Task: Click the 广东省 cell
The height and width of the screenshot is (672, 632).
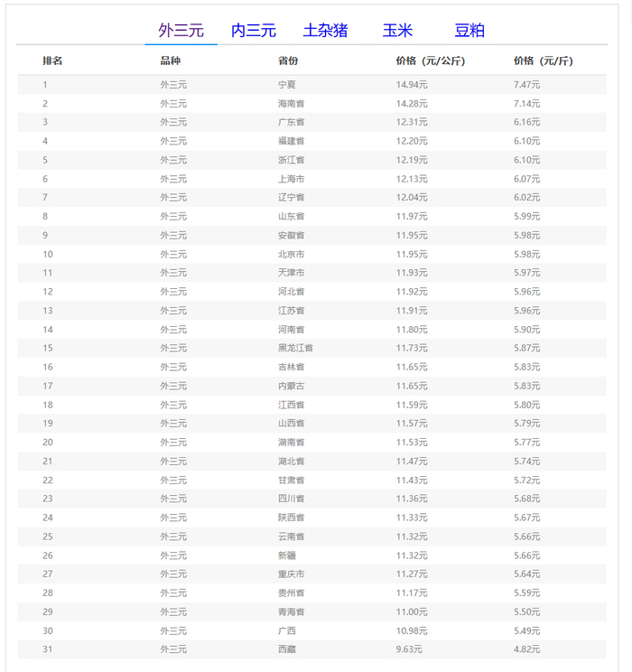Action: click(291, 122)
